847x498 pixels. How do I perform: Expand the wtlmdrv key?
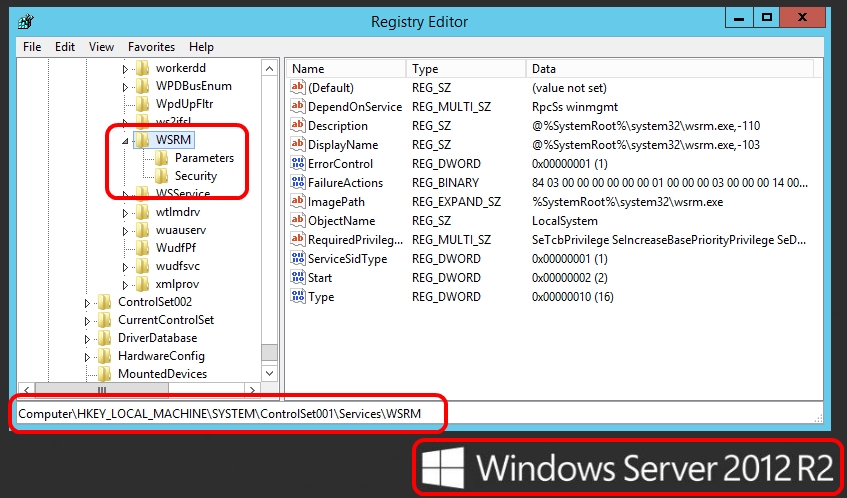(125, 213)
